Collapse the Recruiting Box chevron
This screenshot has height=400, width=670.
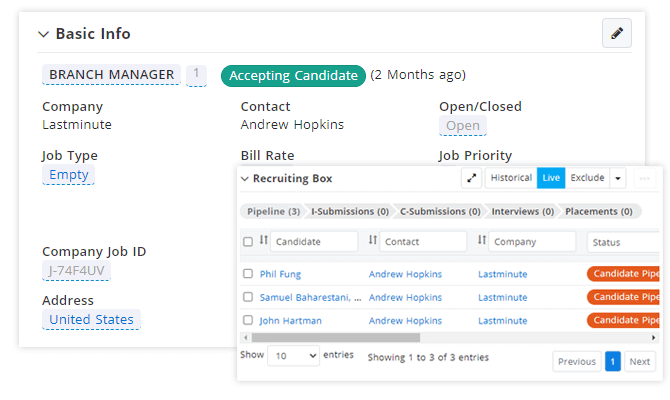244,179
